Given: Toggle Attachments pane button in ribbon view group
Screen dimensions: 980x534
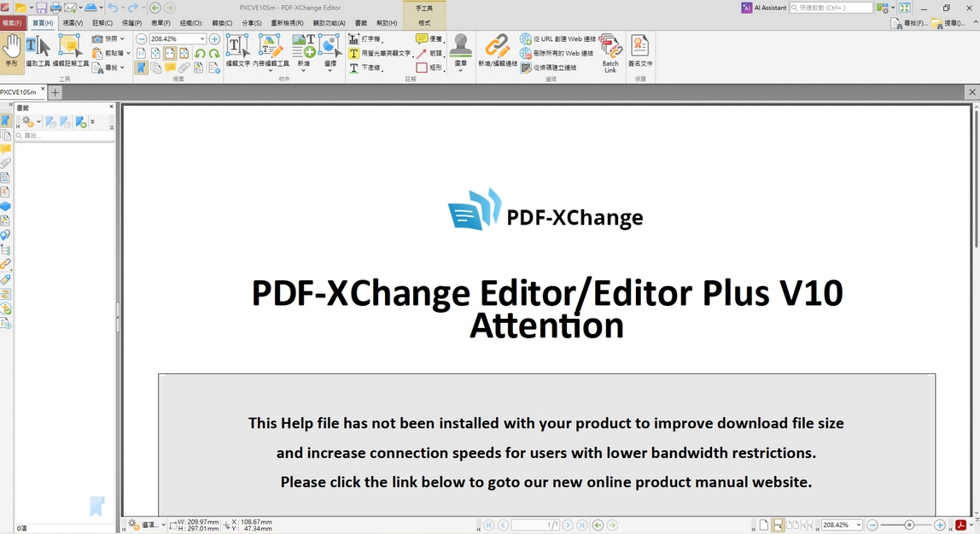Looking at the screenshot, I should coord(184,67).
